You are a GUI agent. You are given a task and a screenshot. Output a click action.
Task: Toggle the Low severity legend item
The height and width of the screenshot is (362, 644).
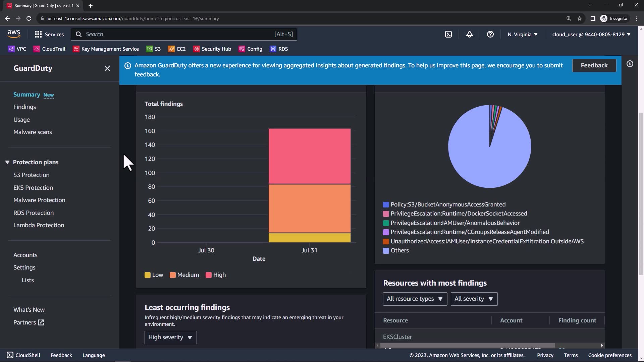[x=154, y=275]
